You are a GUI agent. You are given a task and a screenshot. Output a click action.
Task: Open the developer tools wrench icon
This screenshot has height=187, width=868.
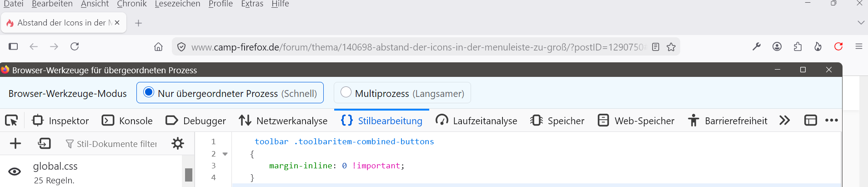tap(757, 46)
